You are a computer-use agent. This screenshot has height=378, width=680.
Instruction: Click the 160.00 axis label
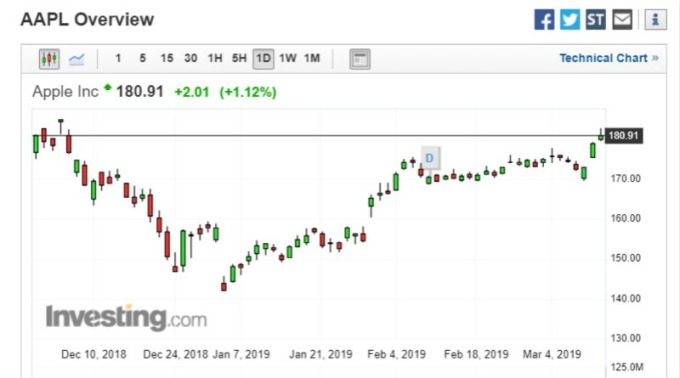coord(625,218)
